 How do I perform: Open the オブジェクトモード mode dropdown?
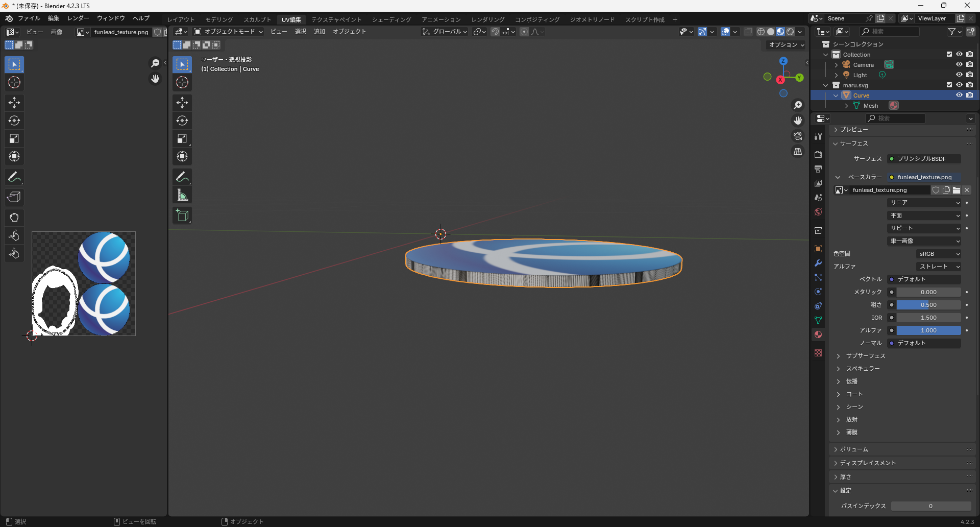click(x=228, y=32)
